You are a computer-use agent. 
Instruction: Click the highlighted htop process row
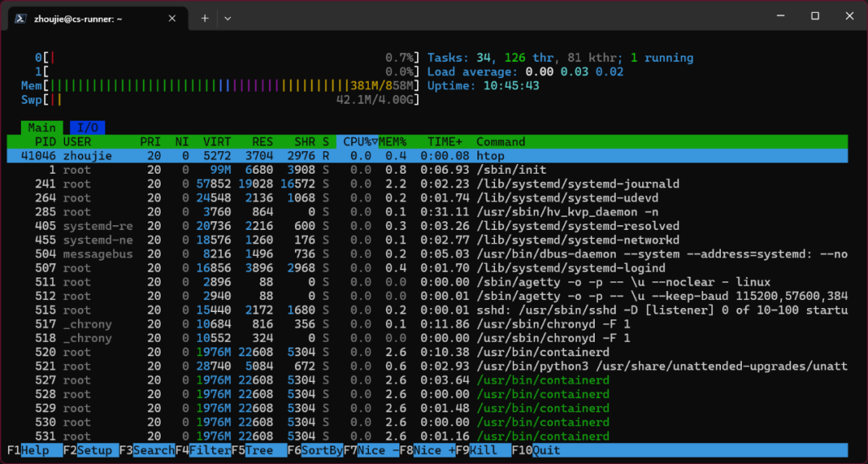click(x=241, y=155)
